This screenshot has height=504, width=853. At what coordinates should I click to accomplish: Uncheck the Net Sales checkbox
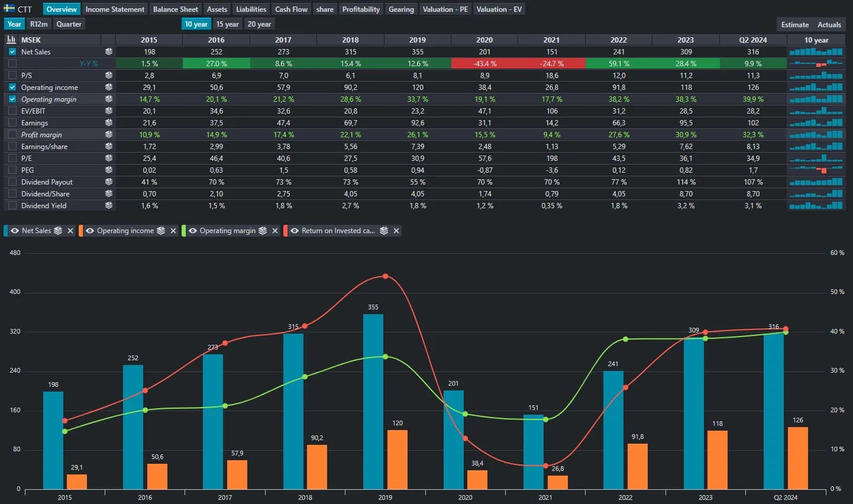[x=12, y=51]
